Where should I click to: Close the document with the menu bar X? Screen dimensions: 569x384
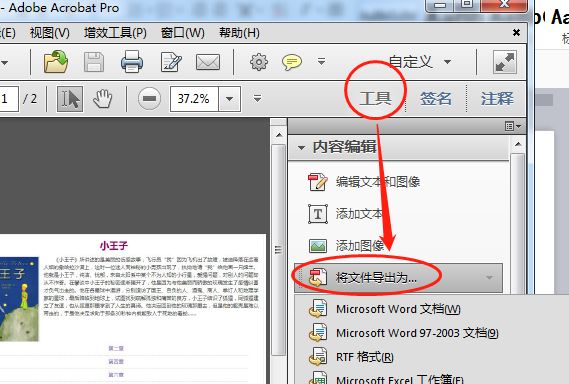coord(516,33)
